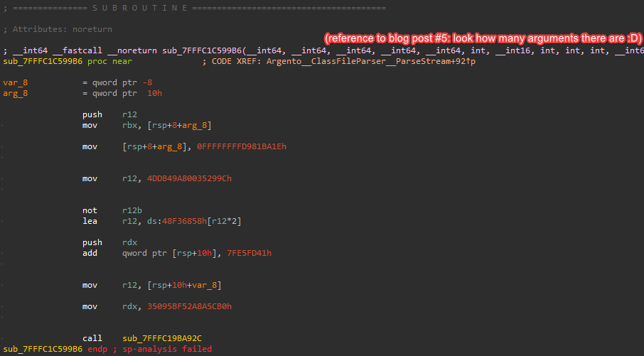Select the not instruction mnemonic
644x356 pixels.
point(90,210)
